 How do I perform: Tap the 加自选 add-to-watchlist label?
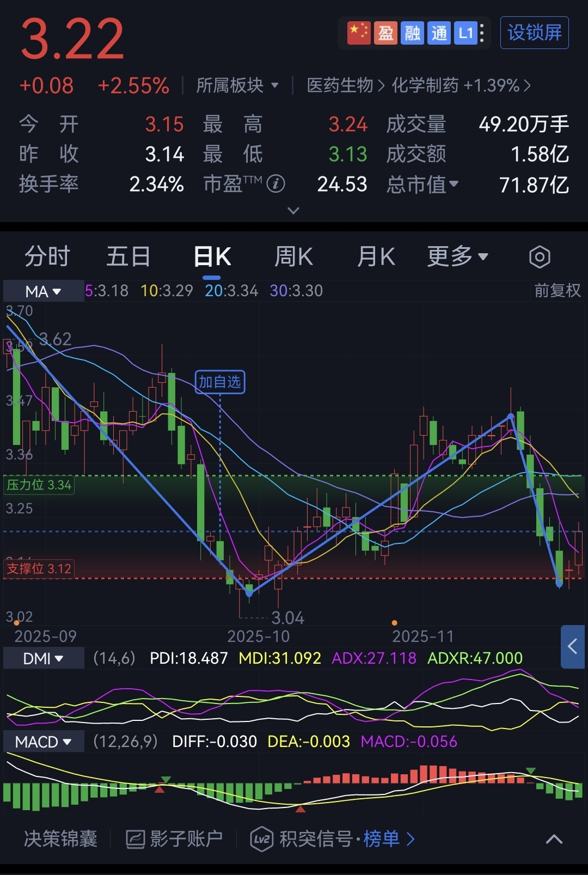click(220, 382)
